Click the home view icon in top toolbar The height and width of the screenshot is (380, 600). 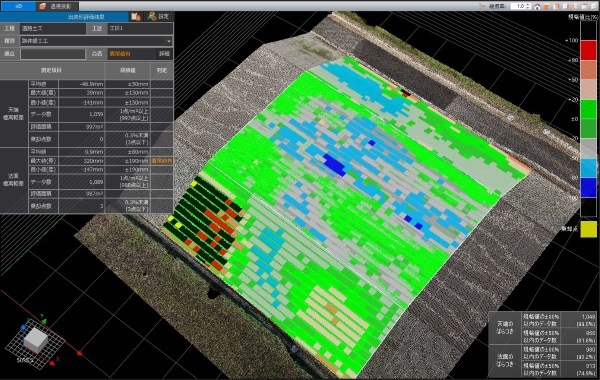click(537, 6)
